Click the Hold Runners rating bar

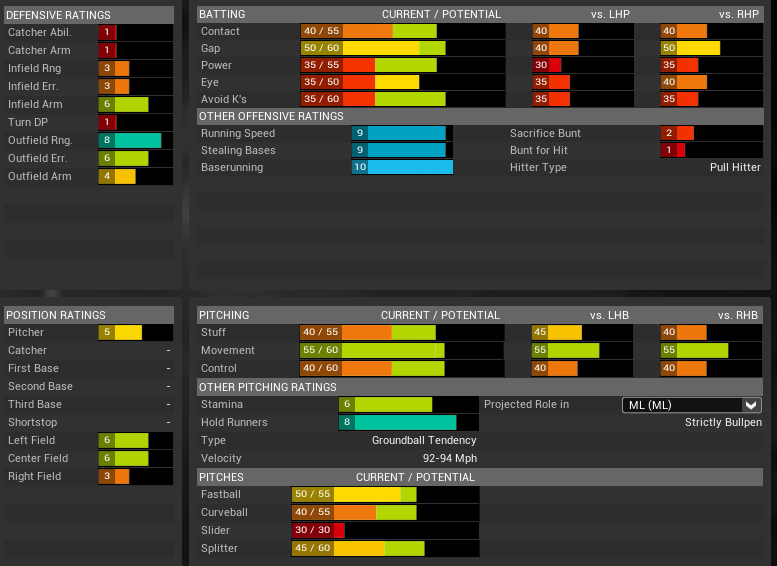397,422
